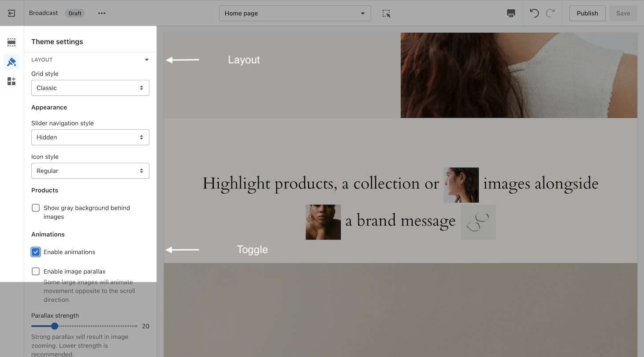Open the Sections panel icon
The height and width of the screenshot is (357, 644).
coord(11,42)
